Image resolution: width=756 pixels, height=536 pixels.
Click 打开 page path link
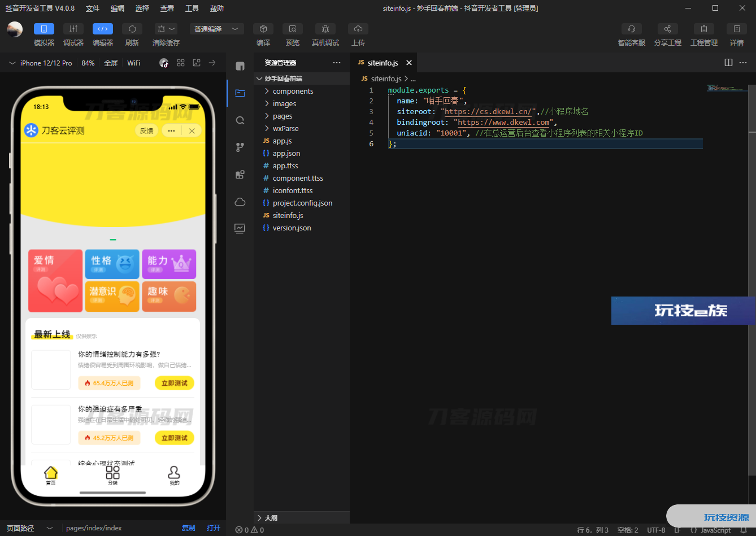(x=214, y=528)
